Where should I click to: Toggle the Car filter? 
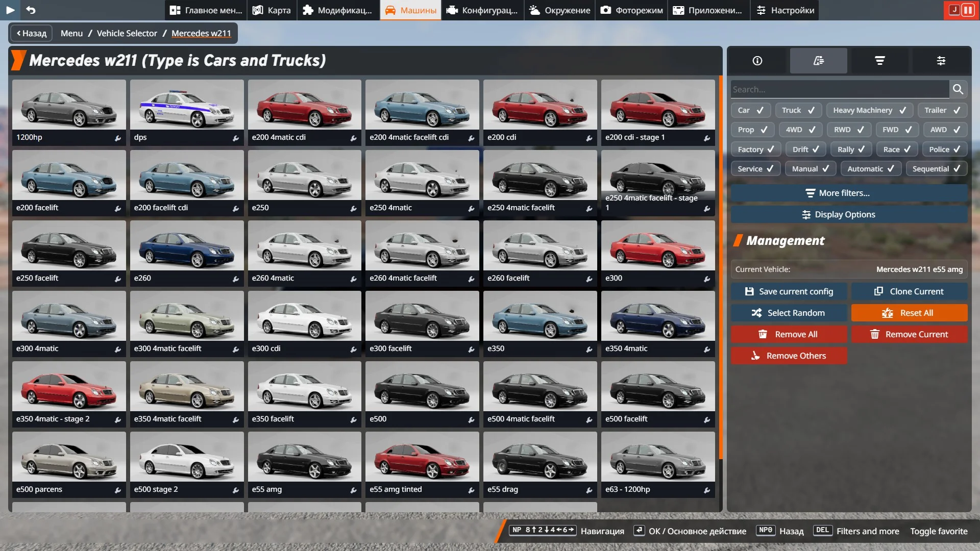pos(750,110)
